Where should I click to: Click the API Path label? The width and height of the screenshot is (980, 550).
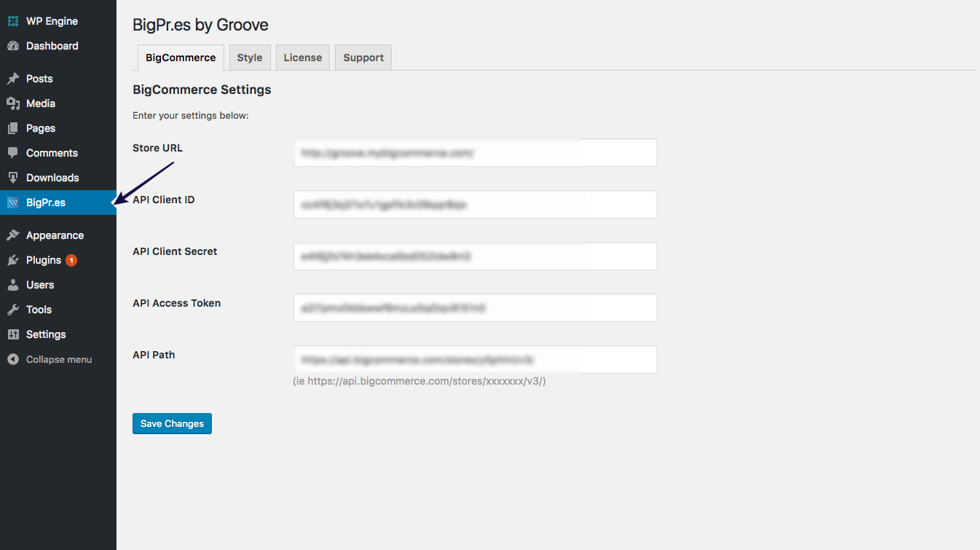pyautogui.click(x=154, y=355)
